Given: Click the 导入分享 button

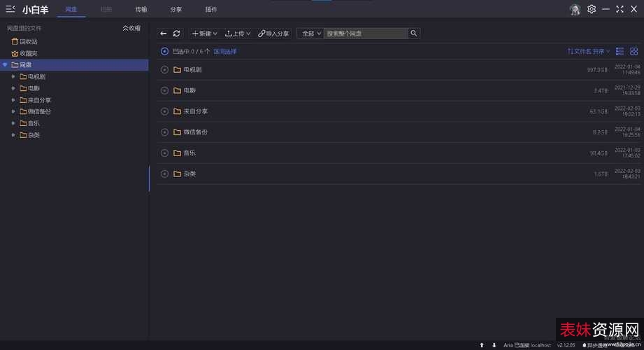Looking at the screenshot, I should coord(273,34).
